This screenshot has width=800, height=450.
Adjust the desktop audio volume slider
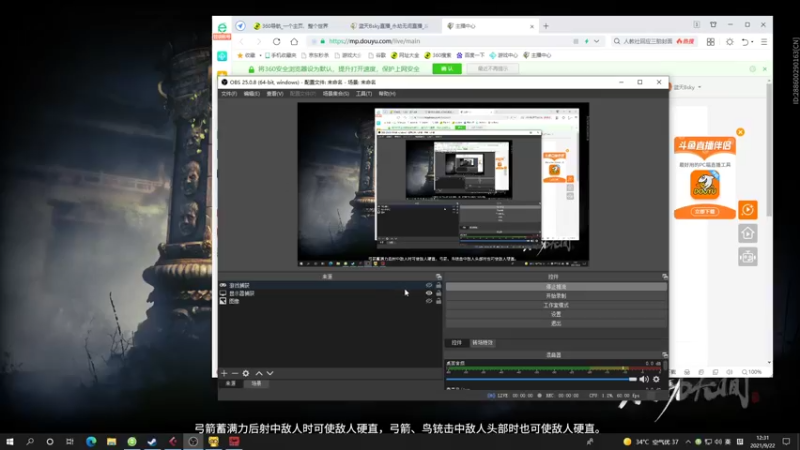pos(541,379)
